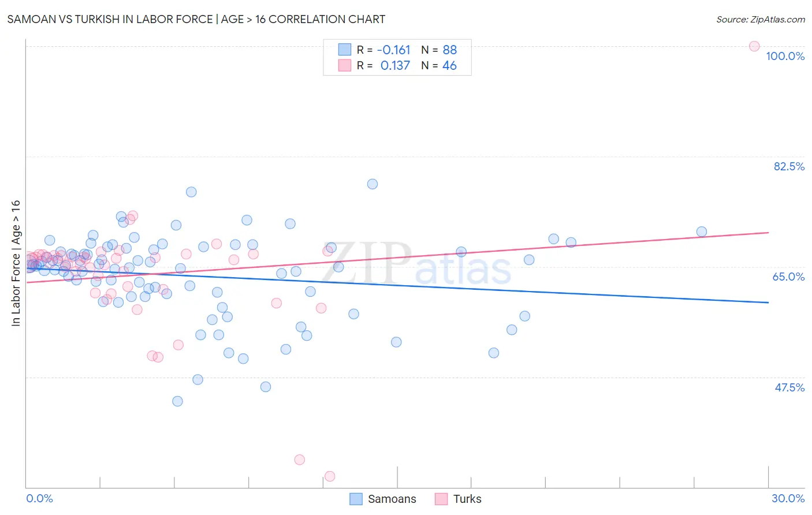This screenshot has height=515, width=812.
Task: Click the 82.5% y-axis label
Action: point(789,166)
